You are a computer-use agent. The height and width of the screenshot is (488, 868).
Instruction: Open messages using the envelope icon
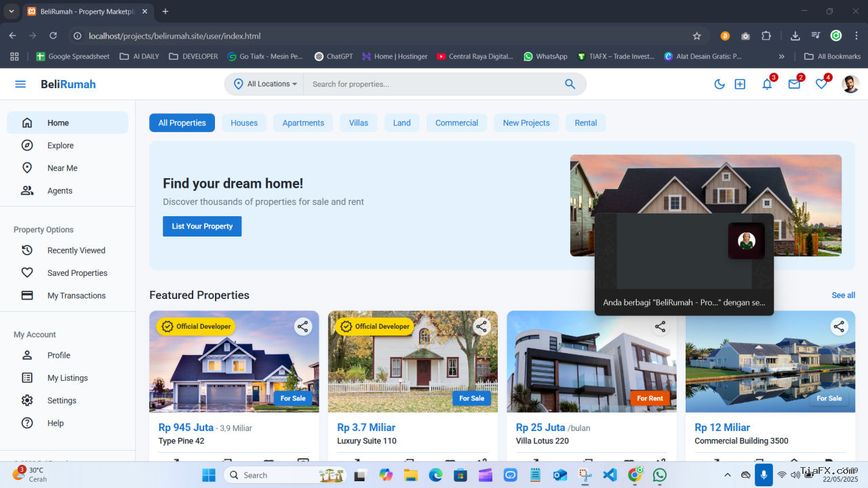794,84
